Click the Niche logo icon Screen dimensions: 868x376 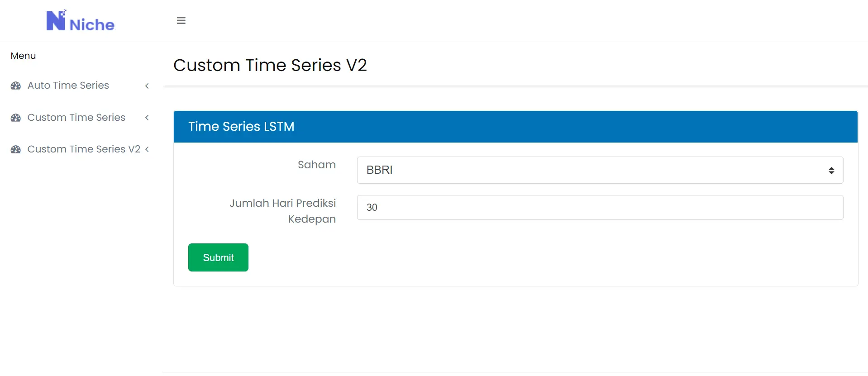click(57, 20)
